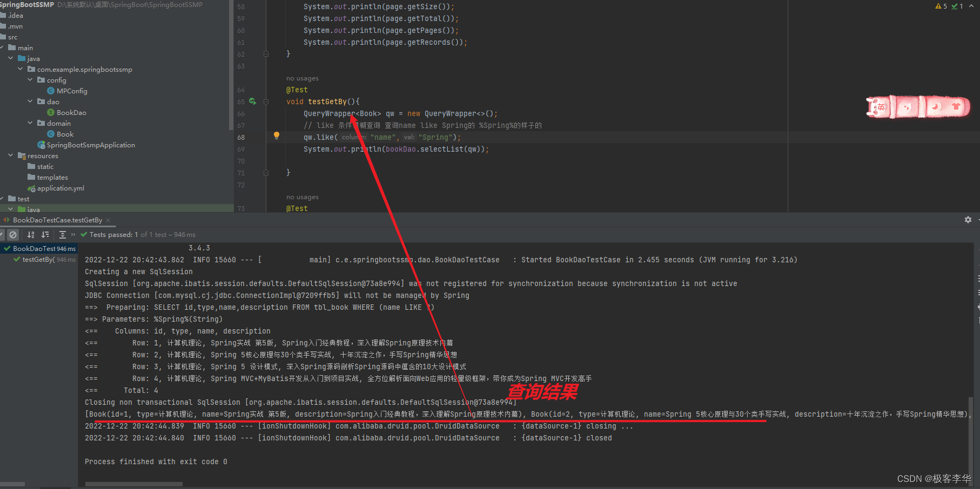Open SpringBootSsmpApplication in the project tree
980x489 pixels.
86,145
